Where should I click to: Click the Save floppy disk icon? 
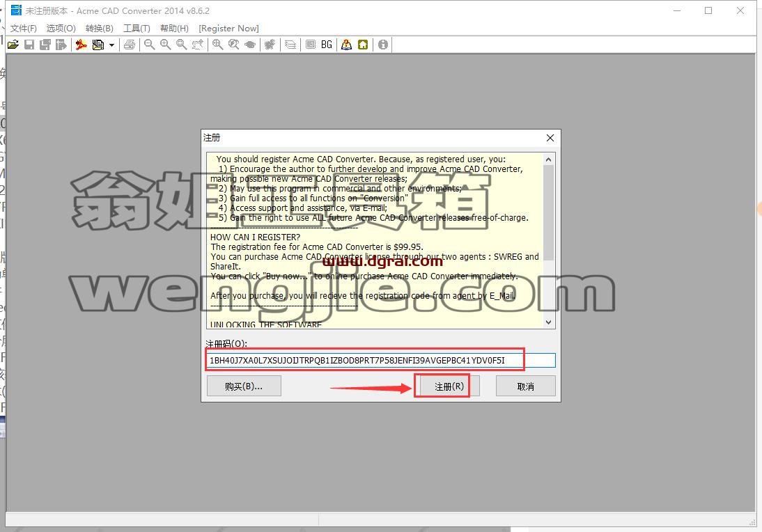click(29, 45)
